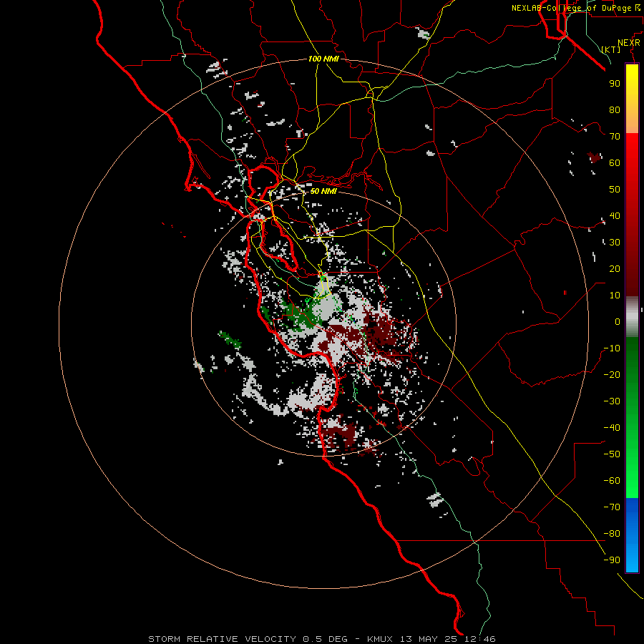The width and height of the screenshot is (644, 644).
Task: Click the "100 NMI" range ring label
Action: click(323, 59)
